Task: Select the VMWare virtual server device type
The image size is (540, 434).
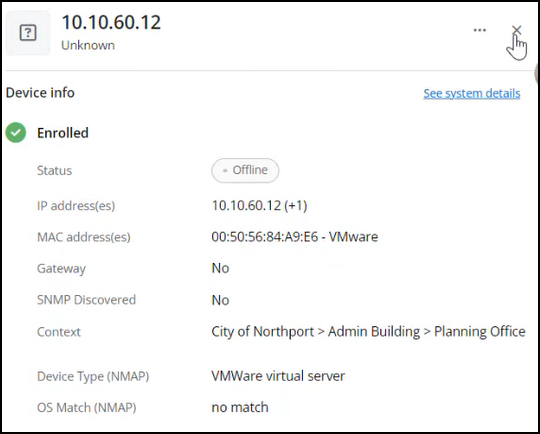Action: (x=278, y=376)
